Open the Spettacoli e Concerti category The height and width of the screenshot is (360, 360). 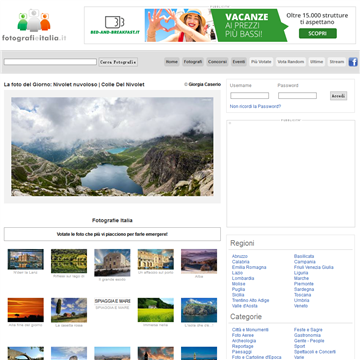point(315,352)
